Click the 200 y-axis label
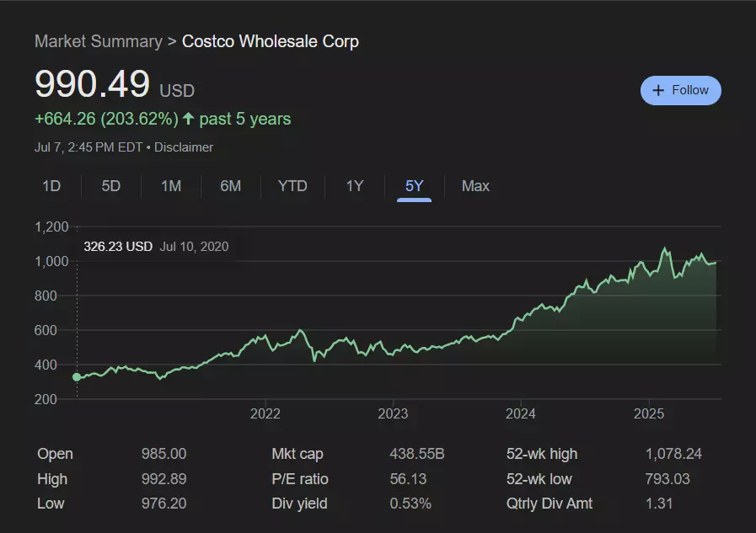The image size is (756, 533). click(x=46, y=399)
